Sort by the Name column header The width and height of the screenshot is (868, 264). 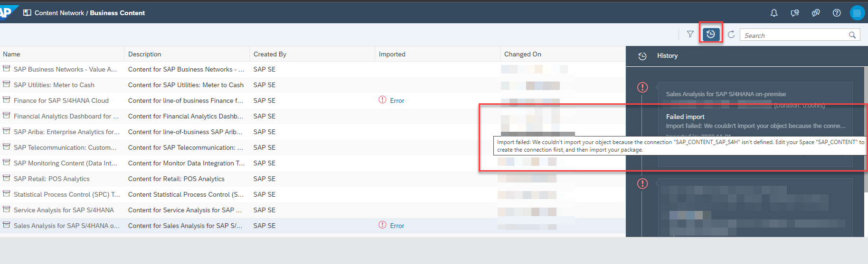tap(62, 54)
